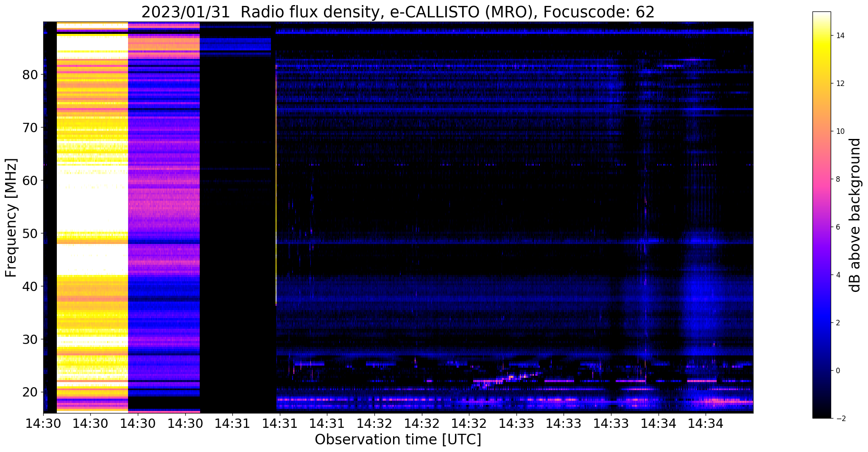Click the 'dB above background' colorbar label
Screen dimensions: 868x452
[855, 215]
